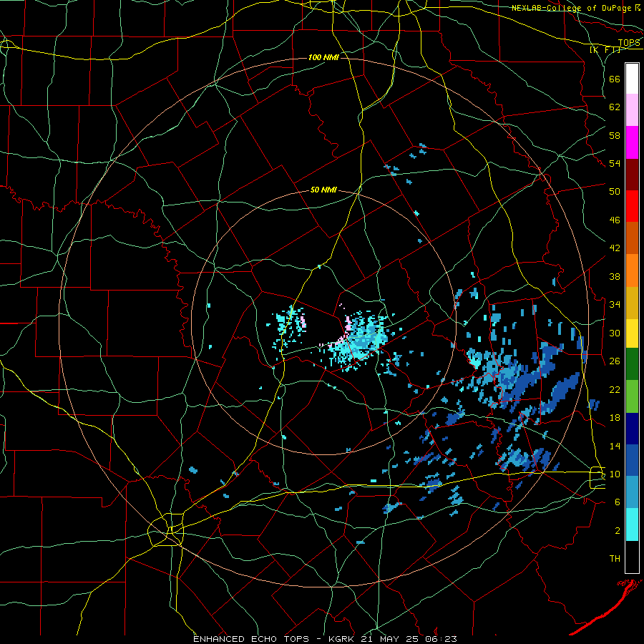Select the dark red legend swatch
The width and height of the screenshot is (644, 644).
click(x=632, y=175)
